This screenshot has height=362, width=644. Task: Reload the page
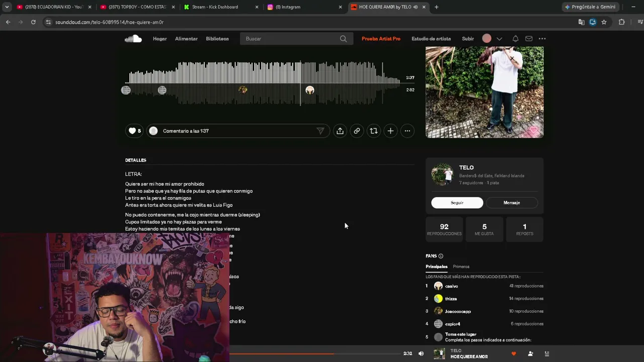pyautogui.click(x=33, y=22)
